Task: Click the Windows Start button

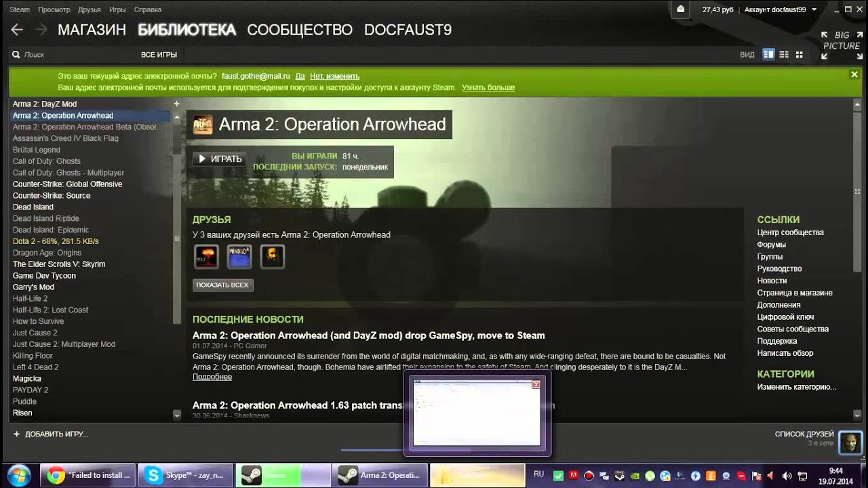Action: pos(18,474)
